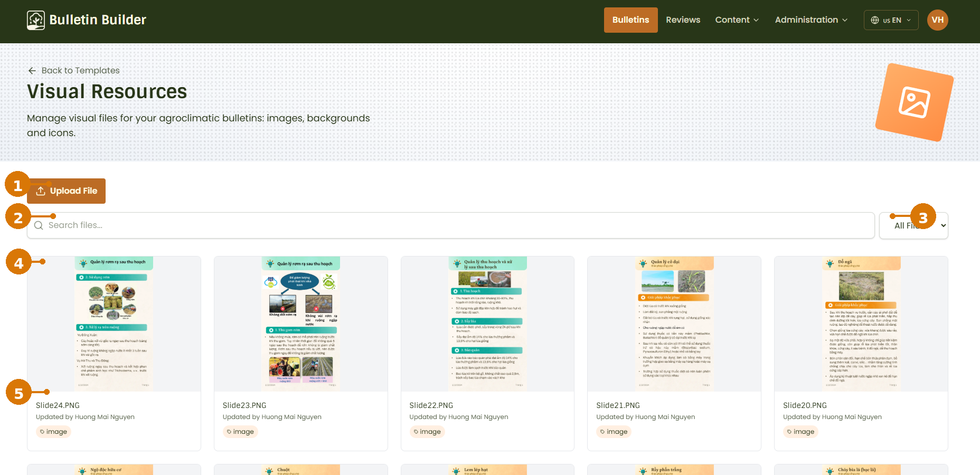The image size is (980, 475).
Task: Open the EN language selector
Action: [891, 20]
